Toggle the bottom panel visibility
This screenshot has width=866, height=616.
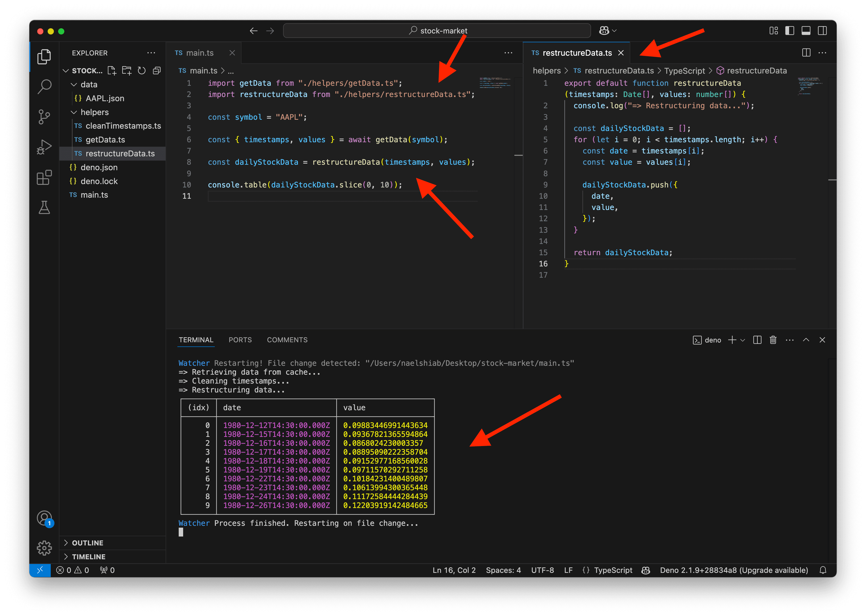(x=806, y=31)
